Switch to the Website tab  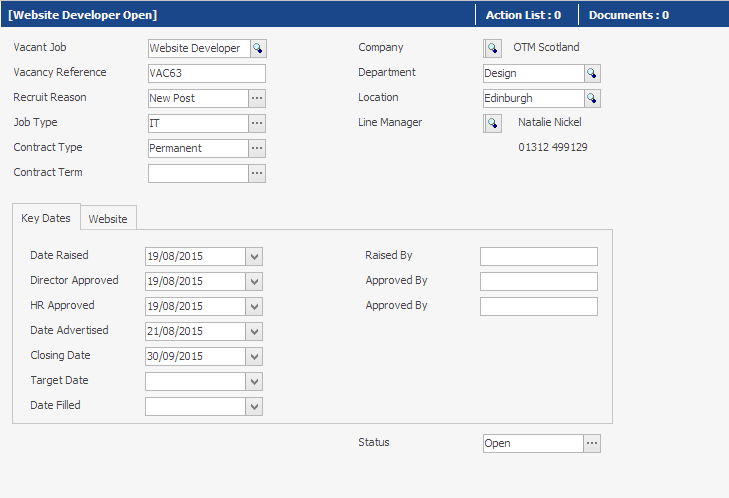[x=108, y=218]
